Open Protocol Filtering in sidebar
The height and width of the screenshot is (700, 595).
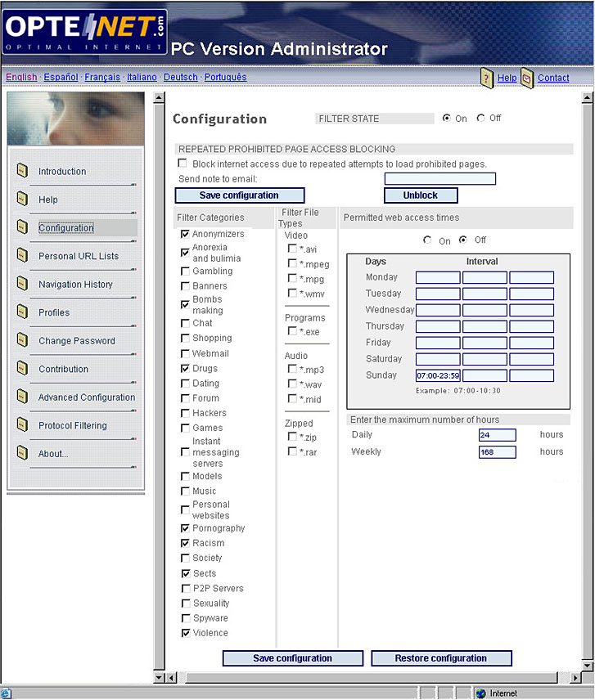tap(73, 425)
